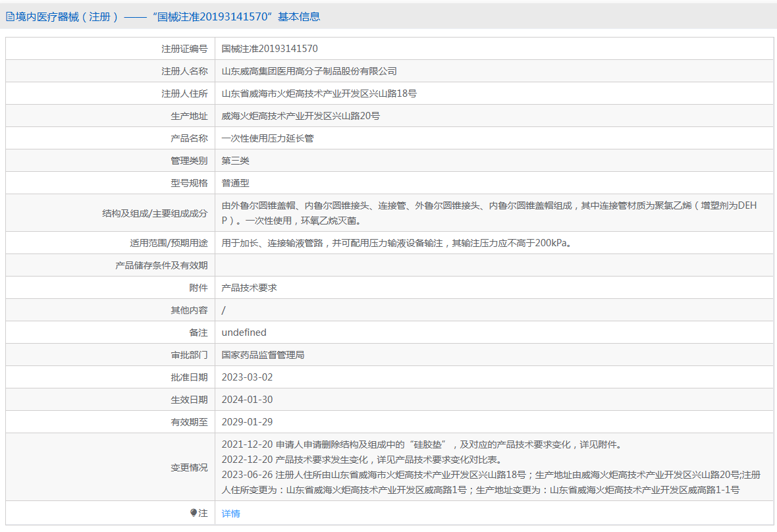Click the lightbulb icon beside 注
Screen dimensions: 777x532
[194, 513]
